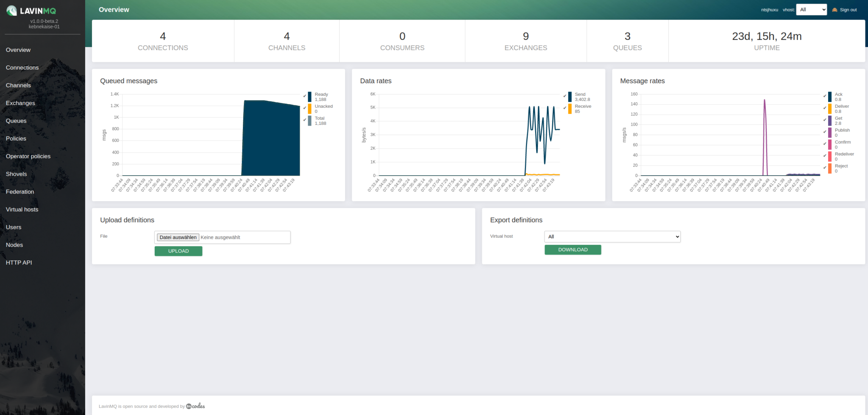Click the purple Get color swatch

[830, 121]
